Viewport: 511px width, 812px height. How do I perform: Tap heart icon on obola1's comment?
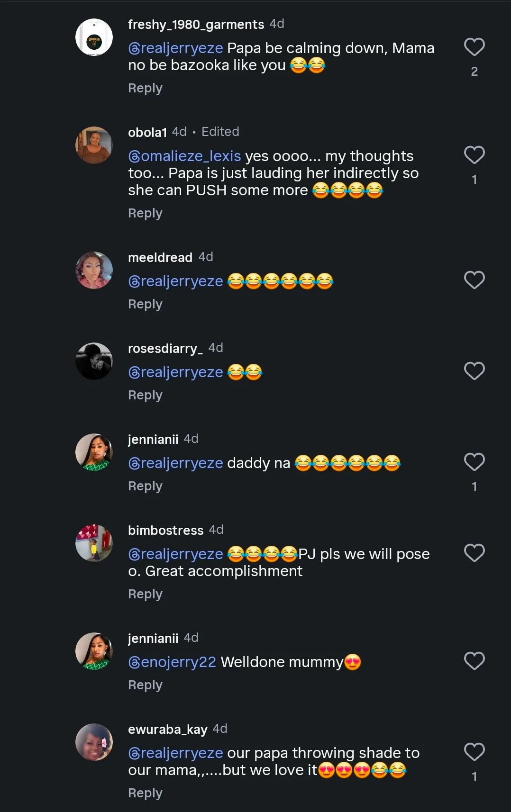pyautogui.click(x=474, y=155)
